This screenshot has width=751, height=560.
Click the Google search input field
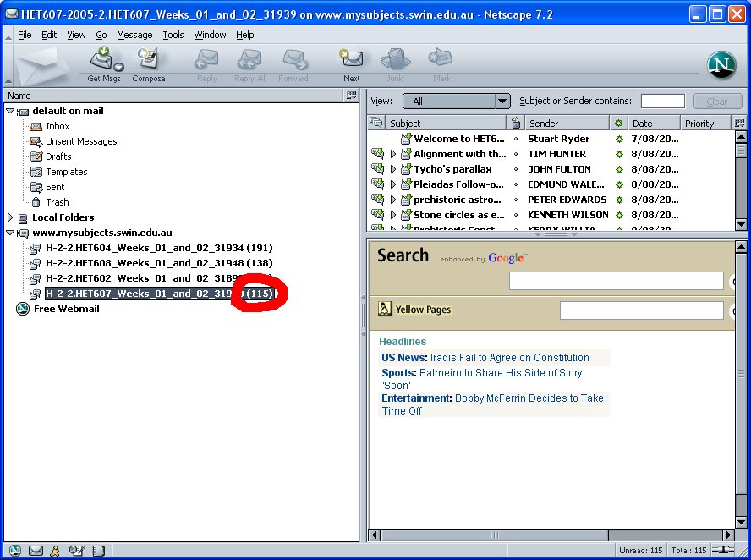pyautogui.click(x=616, y=281)
